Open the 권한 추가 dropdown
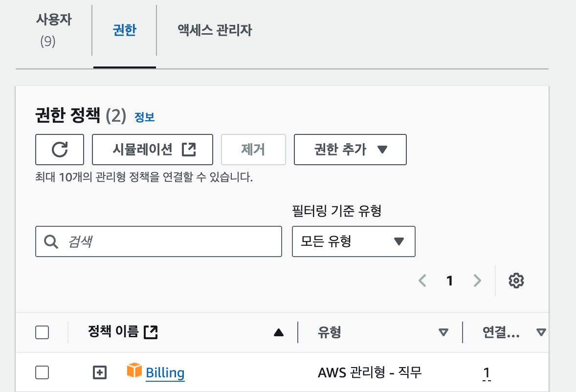Viewport: 576px width, 392px height. tap(350, 150)
